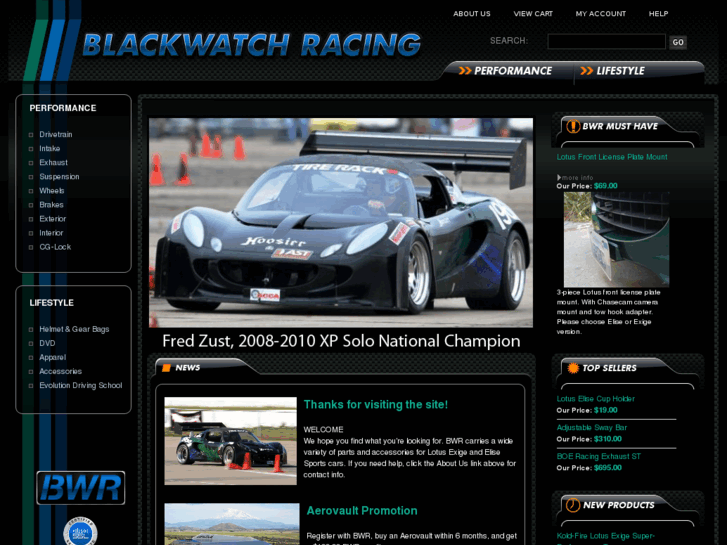Image resolution: width=727 pixels, height=545 pixels.
Task: Open Lotus Elise Cup Holder product
Action: coord(596,399)
